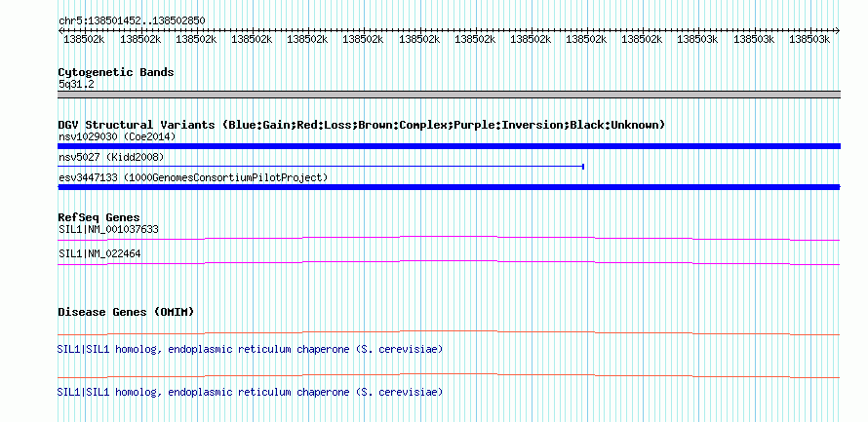Image resolution: width=868 pixels, height=422 pixels.
Task: Select the Cytogenetic Bands track title
Action: click(x=116, y=72)
